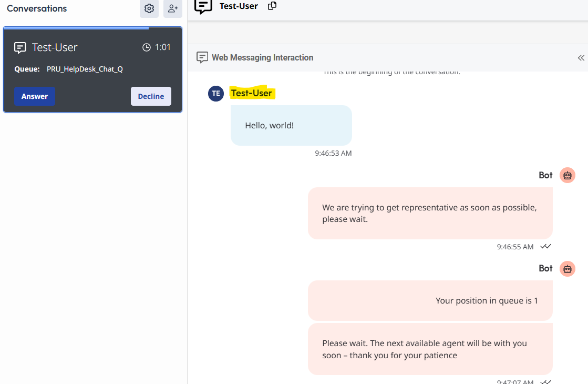Screen dimensions: 588x384
Task: Click the Test-User title in the header
Action: click(x=239, y=6)
